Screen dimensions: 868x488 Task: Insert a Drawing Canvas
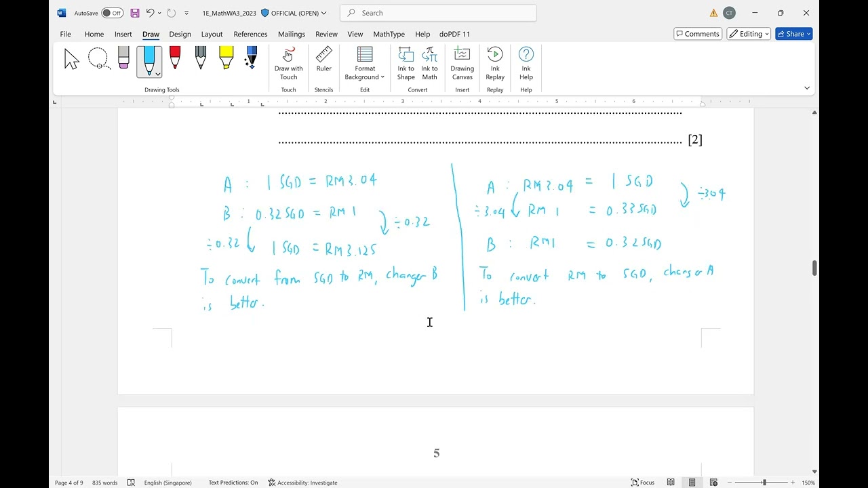462,63
